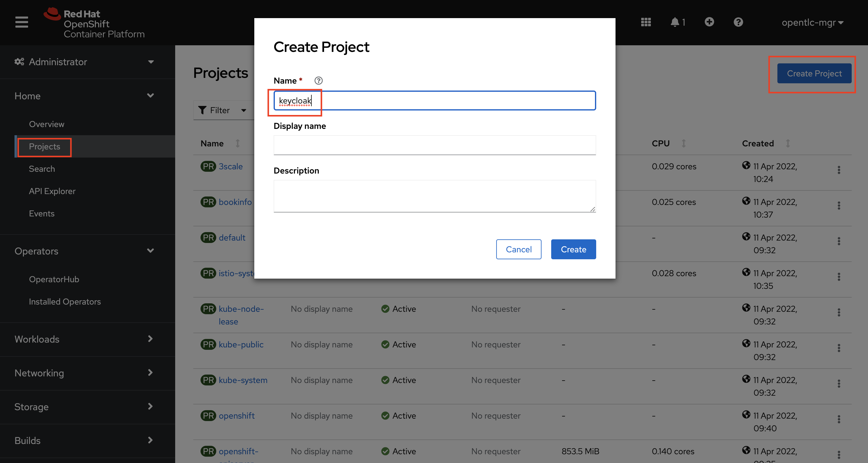Screen dimensions: 868x463
Task: Click the '853.5 MiB' memory value
Action: (x=580, y=451)
